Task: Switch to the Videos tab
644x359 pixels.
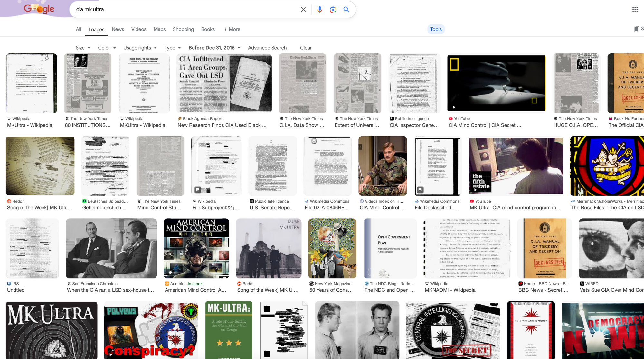Action: pyautogui.click(x=139, y=29)
